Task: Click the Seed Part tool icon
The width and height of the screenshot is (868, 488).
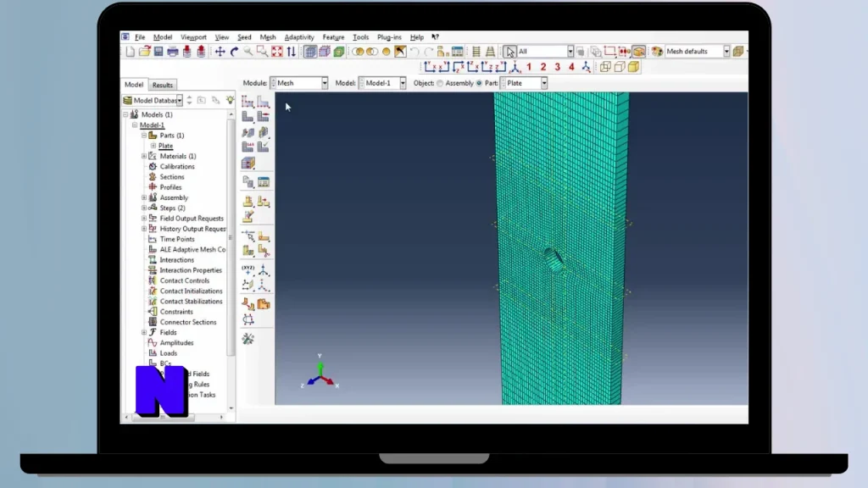Action: (248, 102)
